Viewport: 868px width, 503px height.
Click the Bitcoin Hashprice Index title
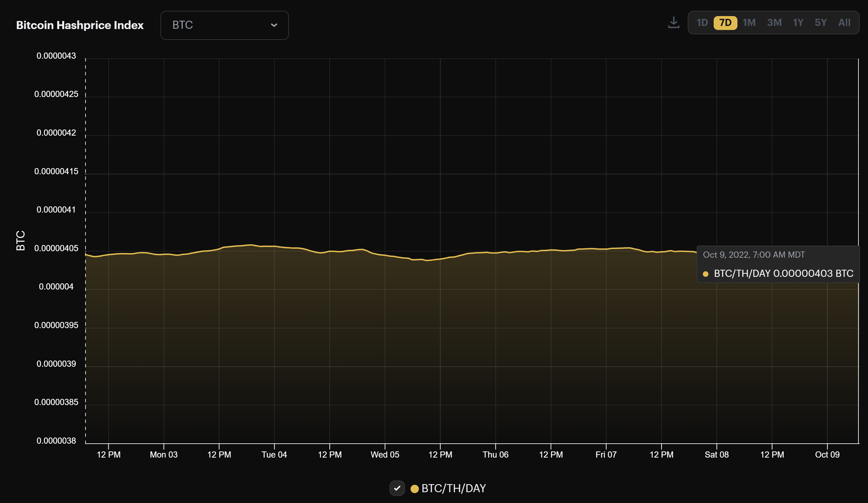pyautogui.click(x=80, y=25)
